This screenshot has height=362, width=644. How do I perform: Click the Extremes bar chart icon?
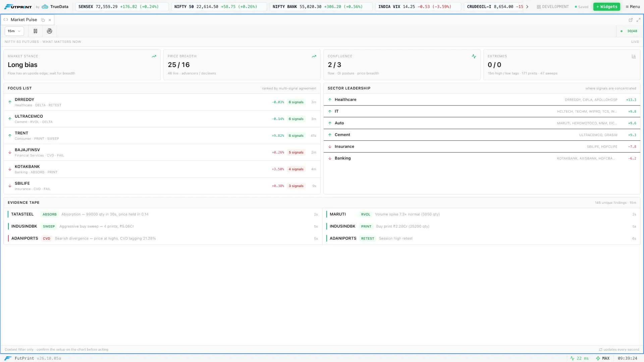pos(634,56)
